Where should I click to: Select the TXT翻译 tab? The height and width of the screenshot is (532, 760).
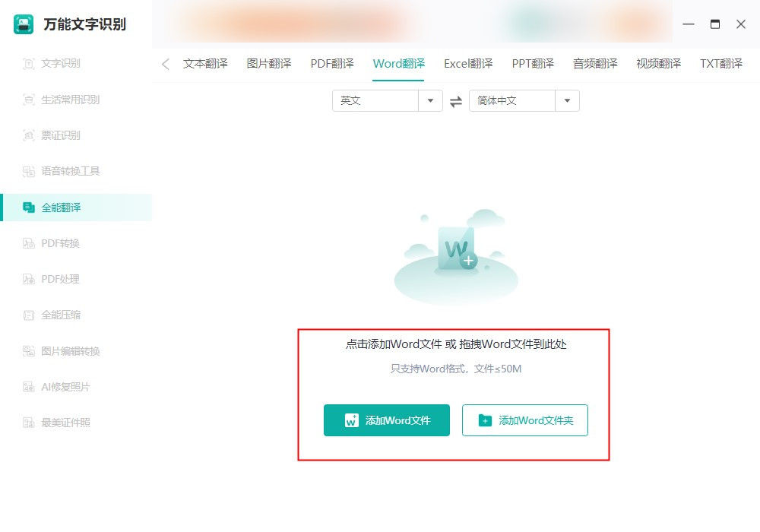(x=721, y=64)
